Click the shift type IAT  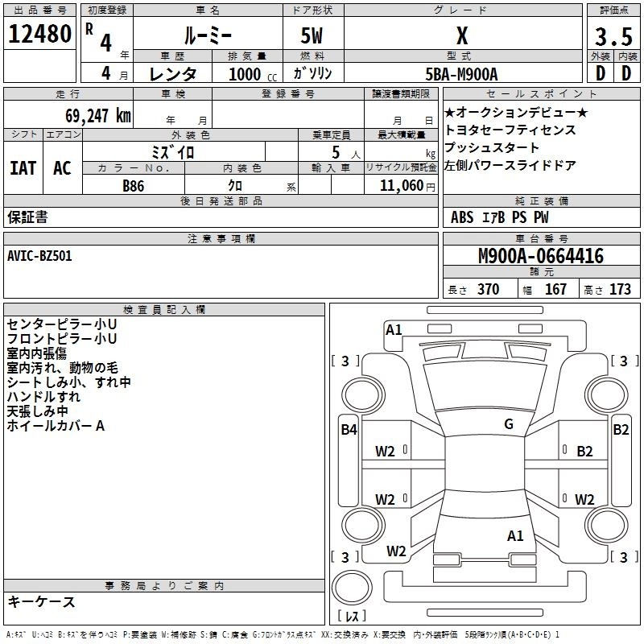[23, 168]
